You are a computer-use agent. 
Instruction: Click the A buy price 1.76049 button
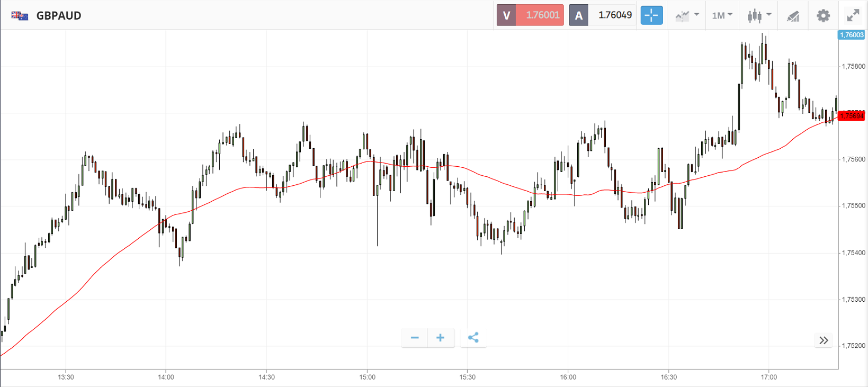[x=603, y=15]
